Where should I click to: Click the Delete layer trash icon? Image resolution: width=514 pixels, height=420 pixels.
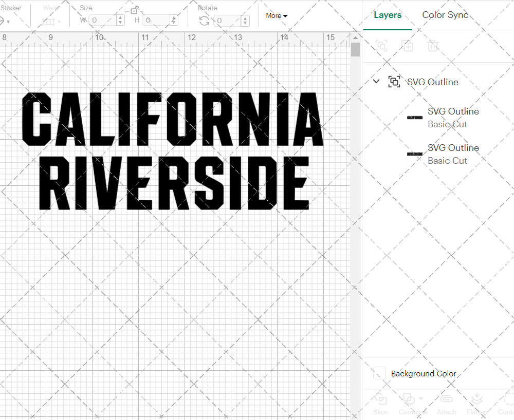[x=433, y=46]
